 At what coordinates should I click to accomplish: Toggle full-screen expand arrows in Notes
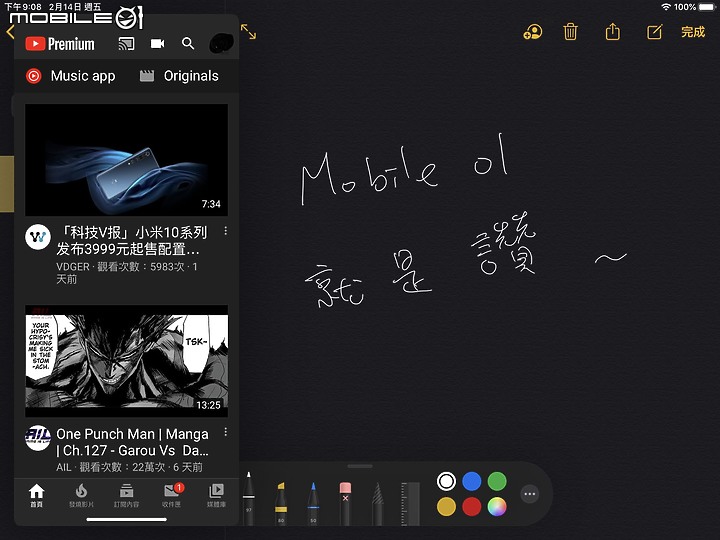pos(248,32)
